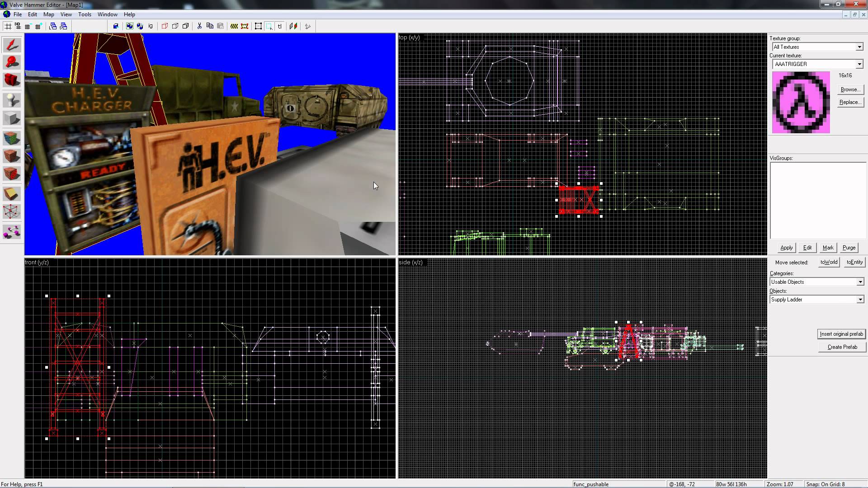Click the Replace... texture button
The width and height of the screenshot is (868, 488).
(850, 102)
